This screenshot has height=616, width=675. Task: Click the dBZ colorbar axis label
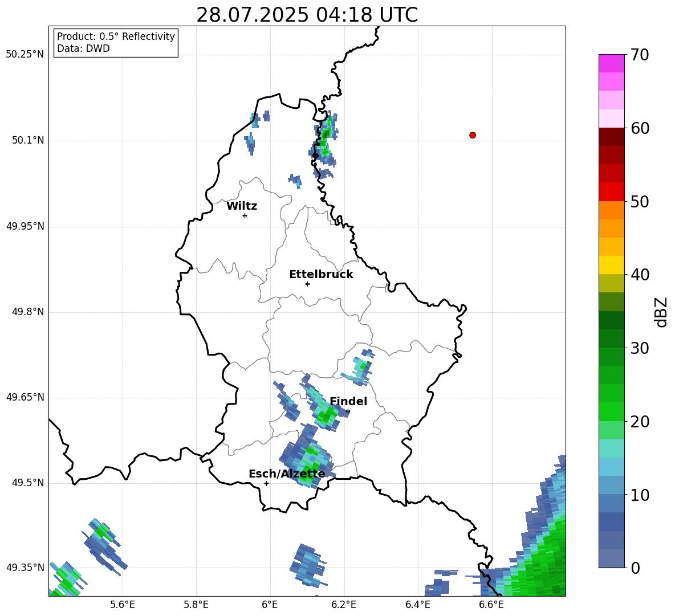pos(661,312)
